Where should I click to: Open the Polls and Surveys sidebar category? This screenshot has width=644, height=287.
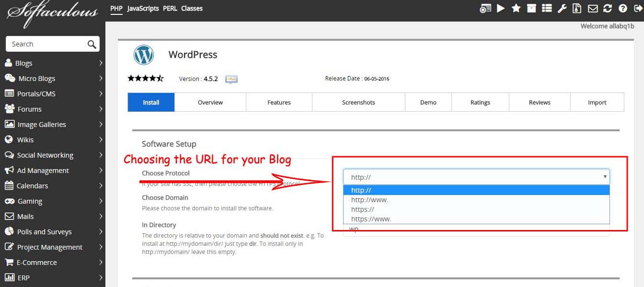[53, 231]
